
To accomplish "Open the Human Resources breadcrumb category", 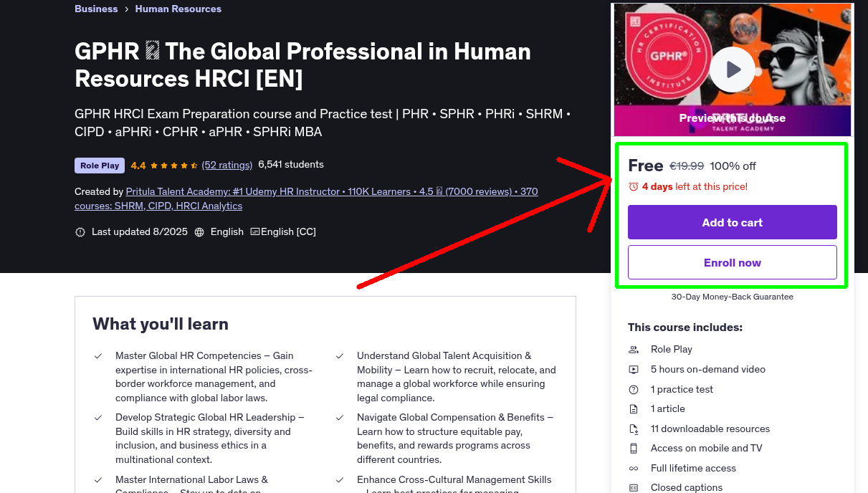I will (x=178, y=9).
